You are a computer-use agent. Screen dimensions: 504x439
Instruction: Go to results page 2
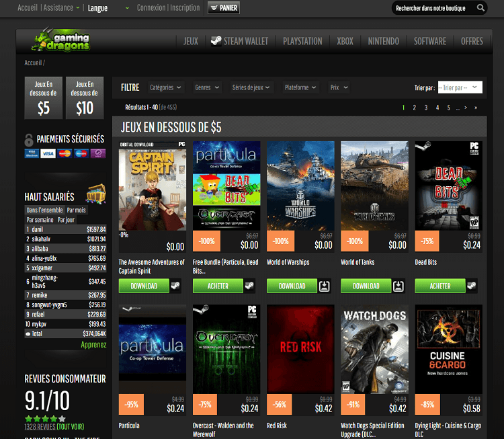(x=415, y=108)
